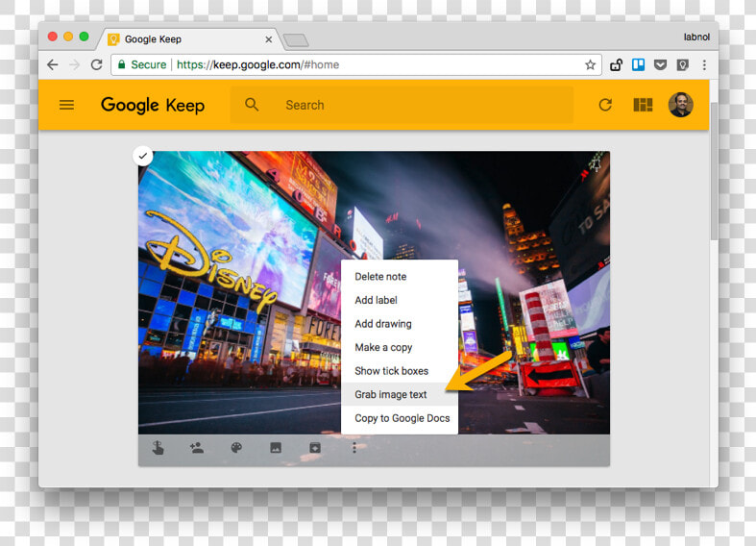Image resolution: width=756 pixels, height=546 pixels.
Task: Click the browser forward arrow
Action: point(74,64)
